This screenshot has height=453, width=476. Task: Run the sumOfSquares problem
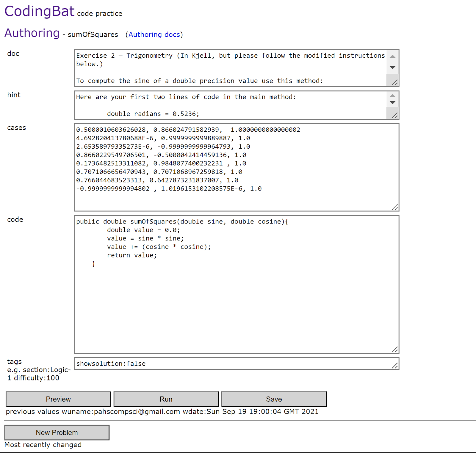[166, 399]
